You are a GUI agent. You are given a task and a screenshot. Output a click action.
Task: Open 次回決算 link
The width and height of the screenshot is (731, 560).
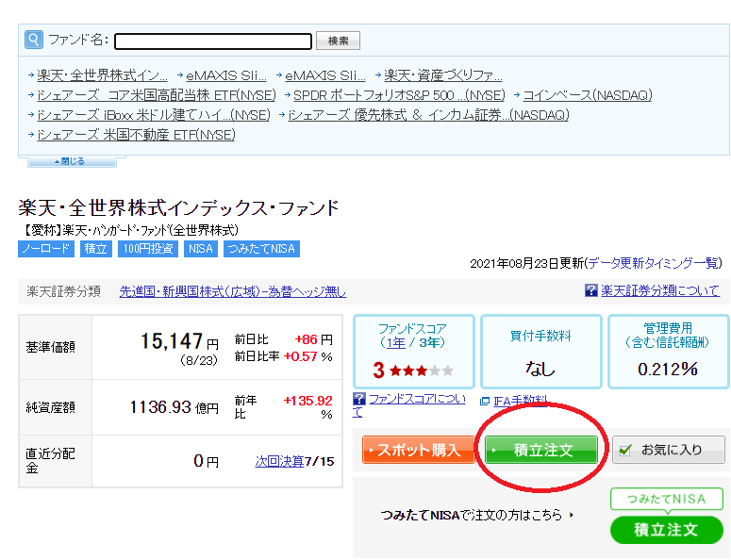(x=279, y=461)
